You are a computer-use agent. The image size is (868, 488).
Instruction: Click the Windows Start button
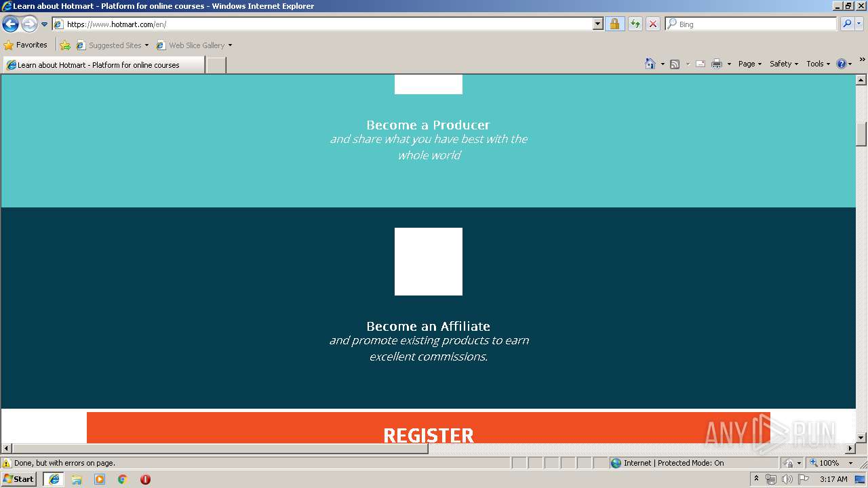coord(18,479)
